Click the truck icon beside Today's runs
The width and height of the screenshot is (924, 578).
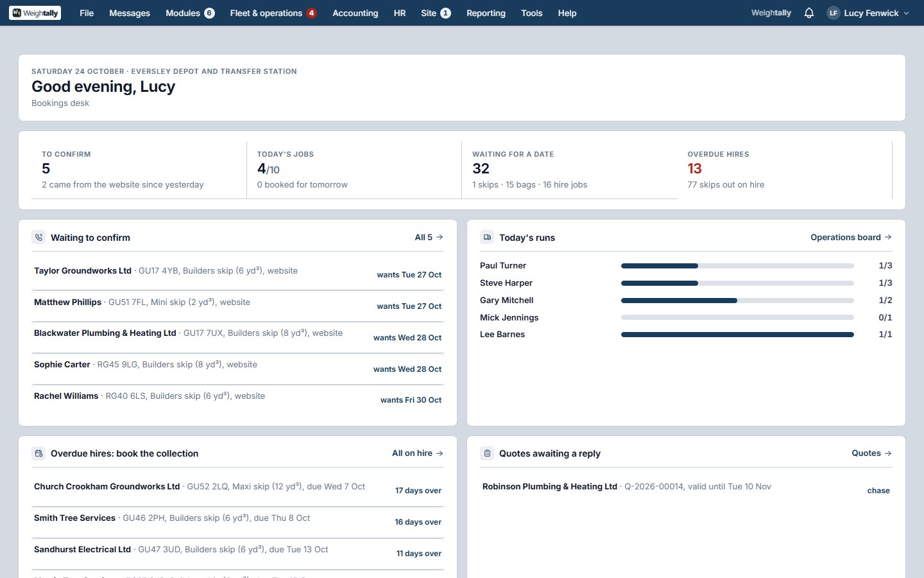(487, 238)
